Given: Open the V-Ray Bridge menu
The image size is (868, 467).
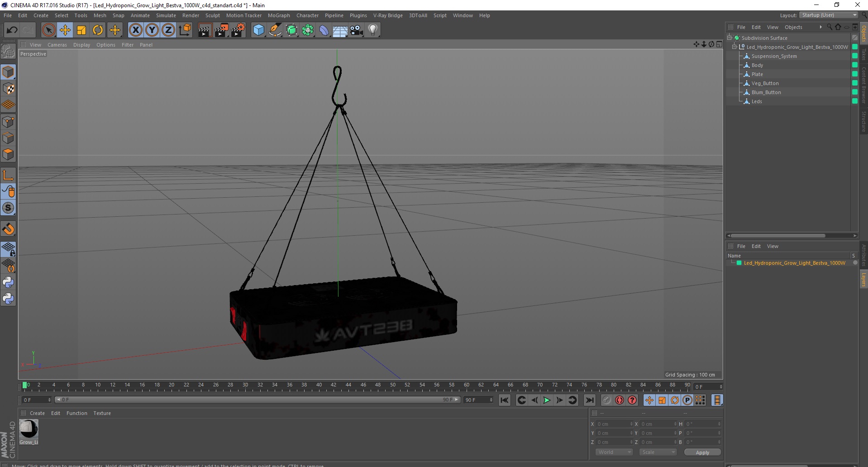Looking at the screenshot, I should pos(388,15).
